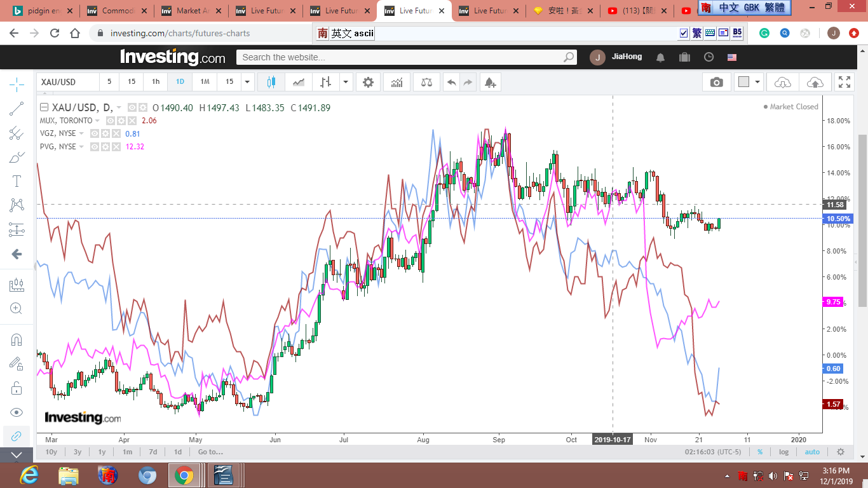
Task: Open the chart style dropdown arrow
Action: point(346,82)
